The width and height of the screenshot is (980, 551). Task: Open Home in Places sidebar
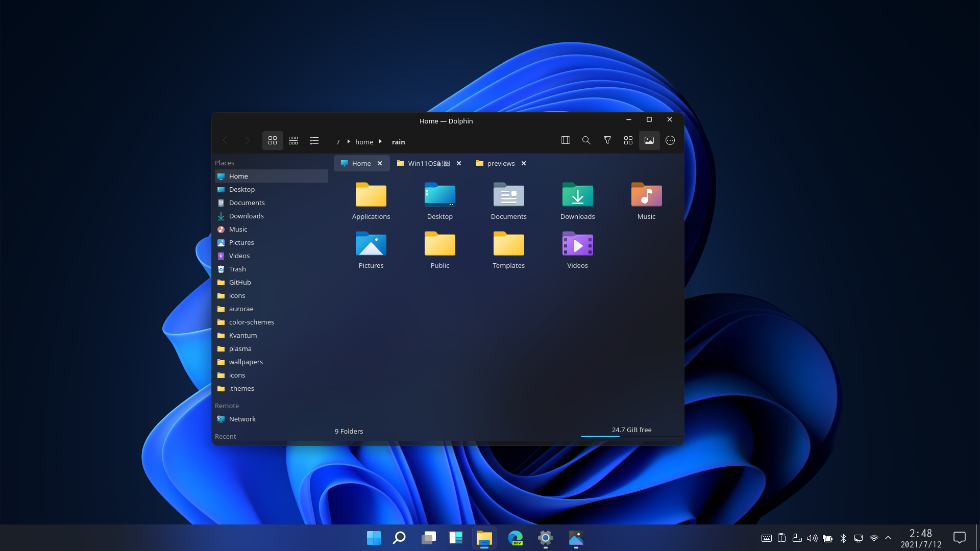click(272, 176)
